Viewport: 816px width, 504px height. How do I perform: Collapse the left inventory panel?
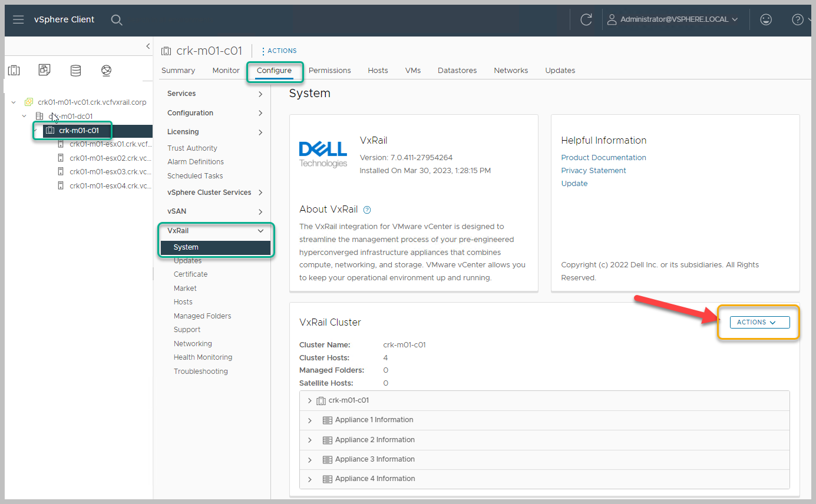pos(148,46)
